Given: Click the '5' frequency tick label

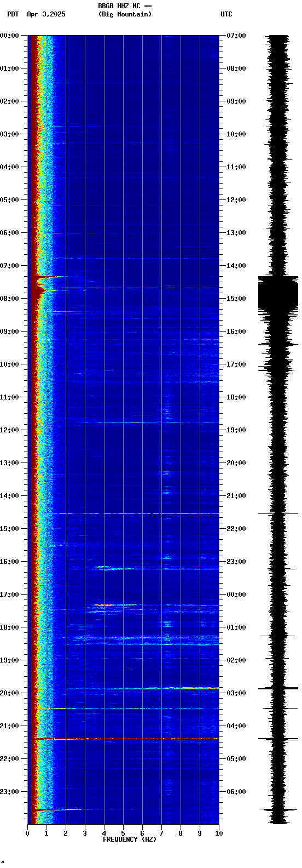Looking at the screenshot, I should 123,833.
